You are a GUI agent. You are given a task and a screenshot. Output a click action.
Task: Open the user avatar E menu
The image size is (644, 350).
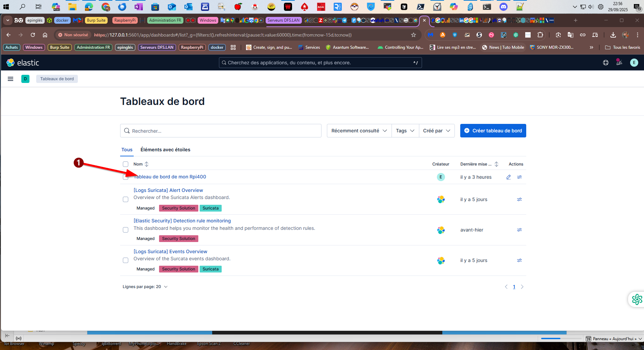(x=634, y=63)
